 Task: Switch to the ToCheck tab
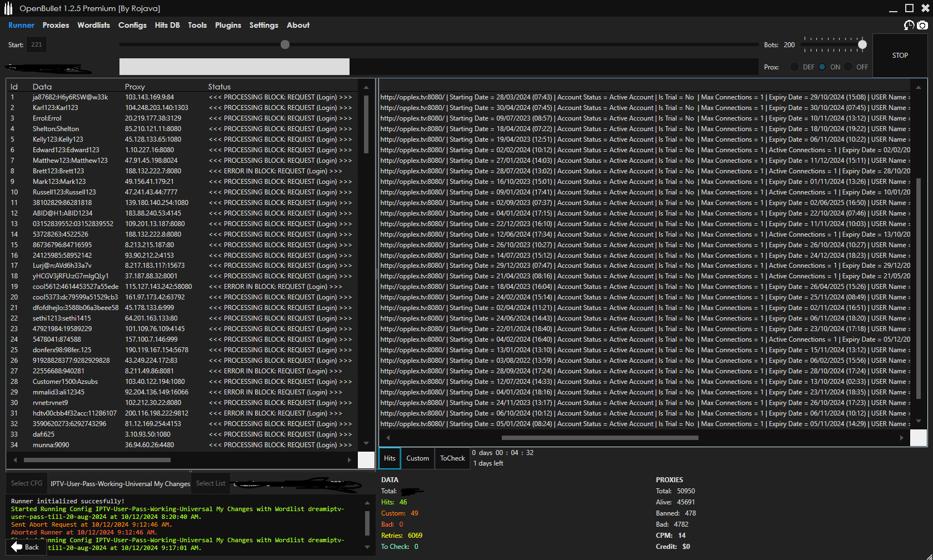click(452, 458)
